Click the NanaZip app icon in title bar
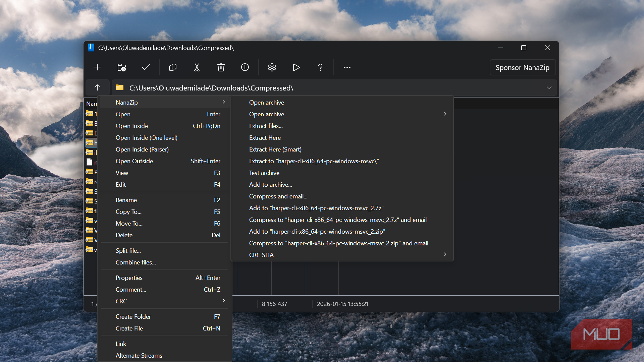 (x=91, y=48)
